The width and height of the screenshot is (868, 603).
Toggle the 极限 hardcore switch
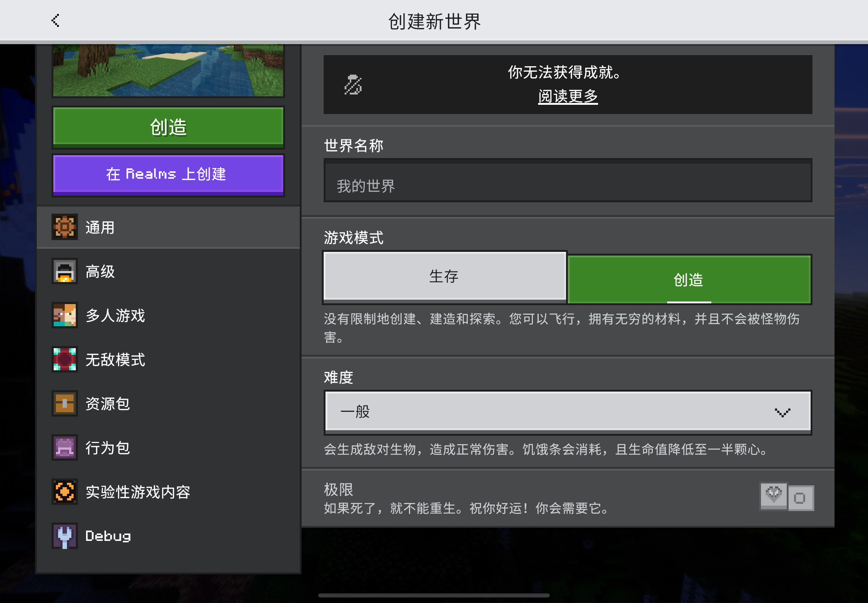click(x=787, y=497)
